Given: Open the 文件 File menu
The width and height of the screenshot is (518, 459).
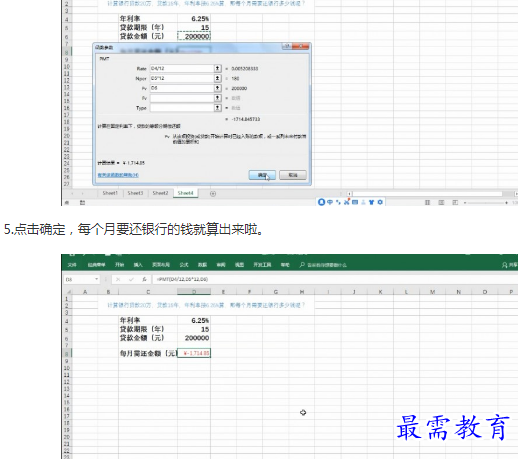Looking at the screenshot, I should 72,265.
